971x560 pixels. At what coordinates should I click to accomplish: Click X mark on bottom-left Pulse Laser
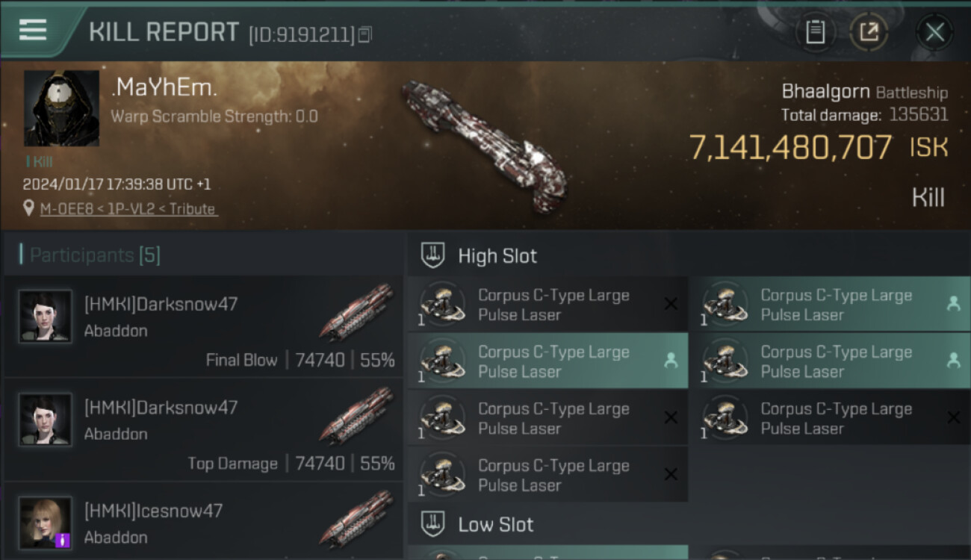click(671, 474)
